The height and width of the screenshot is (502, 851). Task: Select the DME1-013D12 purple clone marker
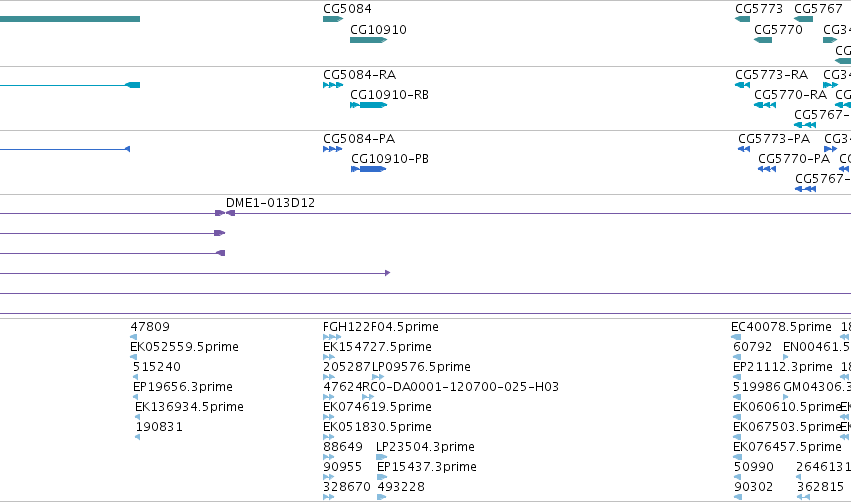(225, 213)
